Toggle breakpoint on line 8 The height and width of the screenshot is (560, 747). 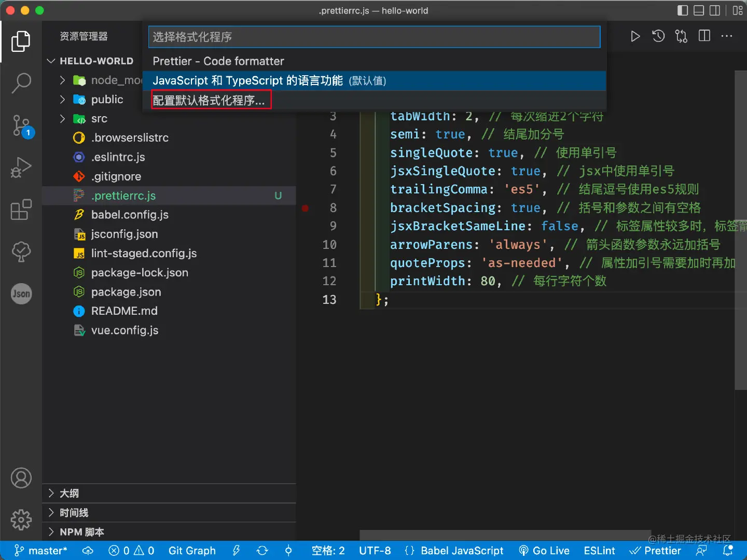(x=306, y=208)
